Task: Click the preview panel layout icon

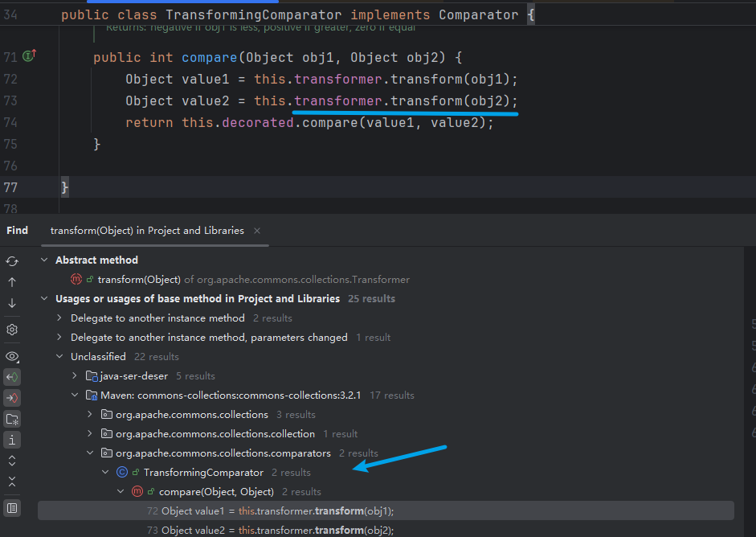Action: pos(12,508)
